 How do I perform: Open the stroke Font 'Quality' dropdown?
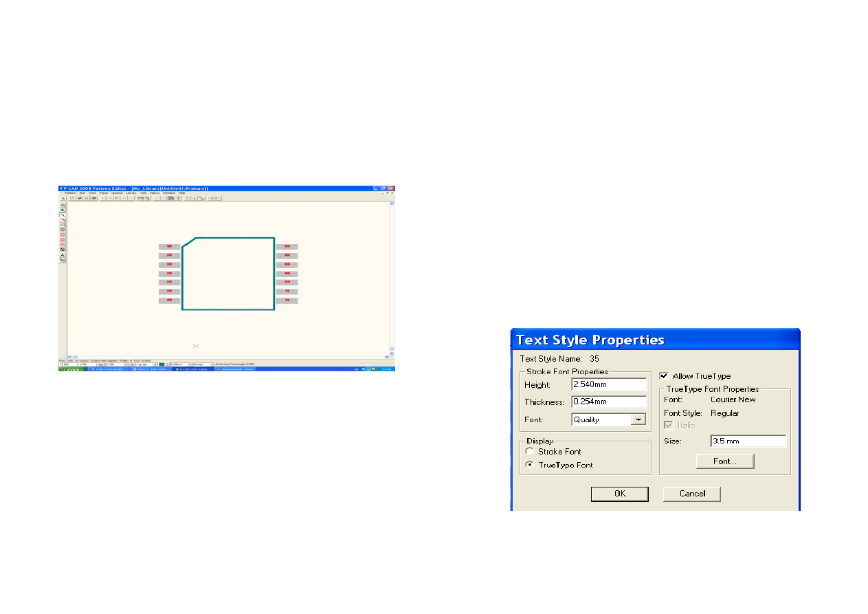click(x=638, y=419)
